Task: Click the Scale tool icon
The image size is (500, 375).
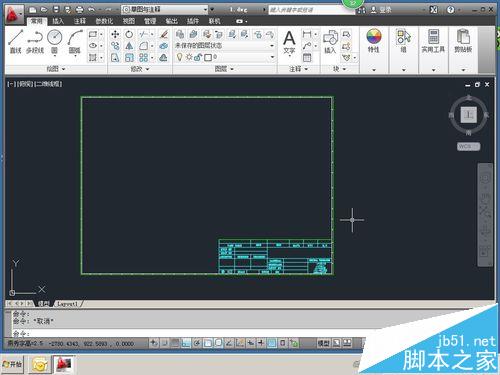Action: click(129, 58)
